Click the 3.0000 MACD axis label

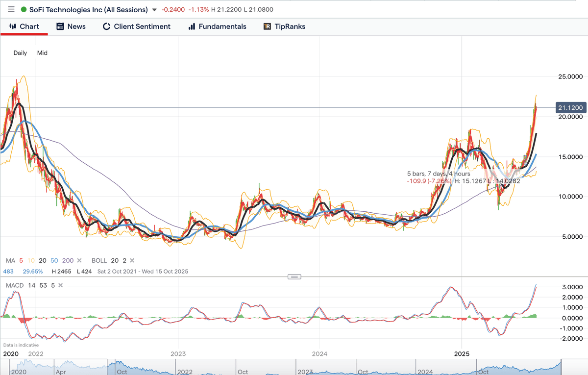pos(571,287)
